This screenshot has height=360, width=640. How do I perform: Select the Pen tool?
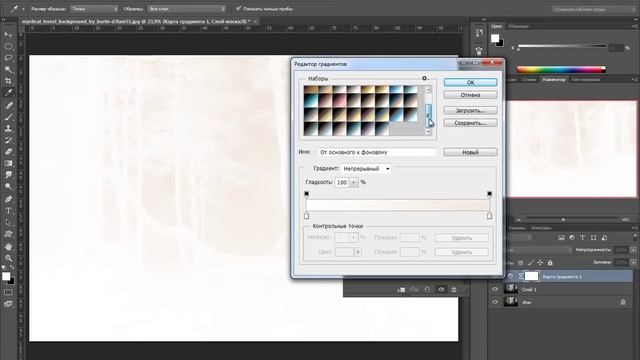coord(8,199)
